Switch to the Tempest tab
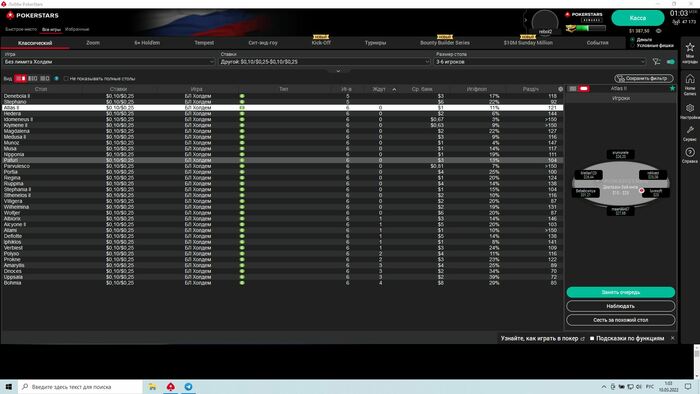The height and width of the screenshot is (394, 700). point(204,43)
